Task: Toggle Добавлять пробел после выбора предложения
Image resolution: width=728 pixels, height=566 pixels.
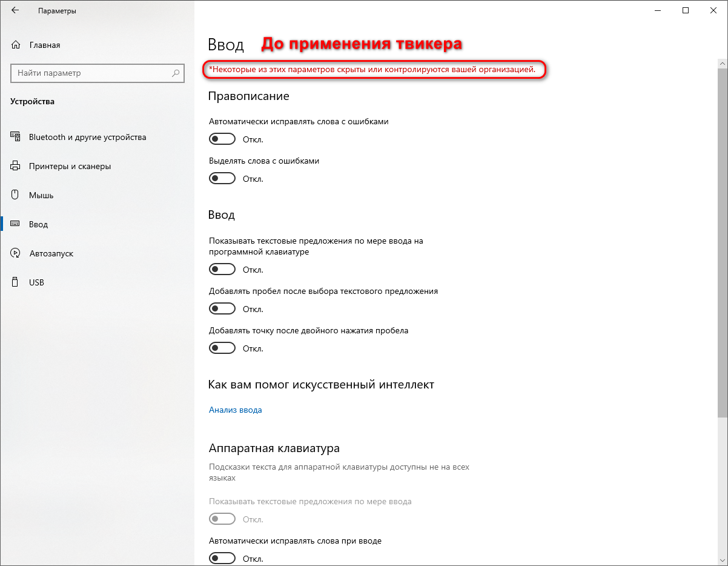Action: [222, 309]
